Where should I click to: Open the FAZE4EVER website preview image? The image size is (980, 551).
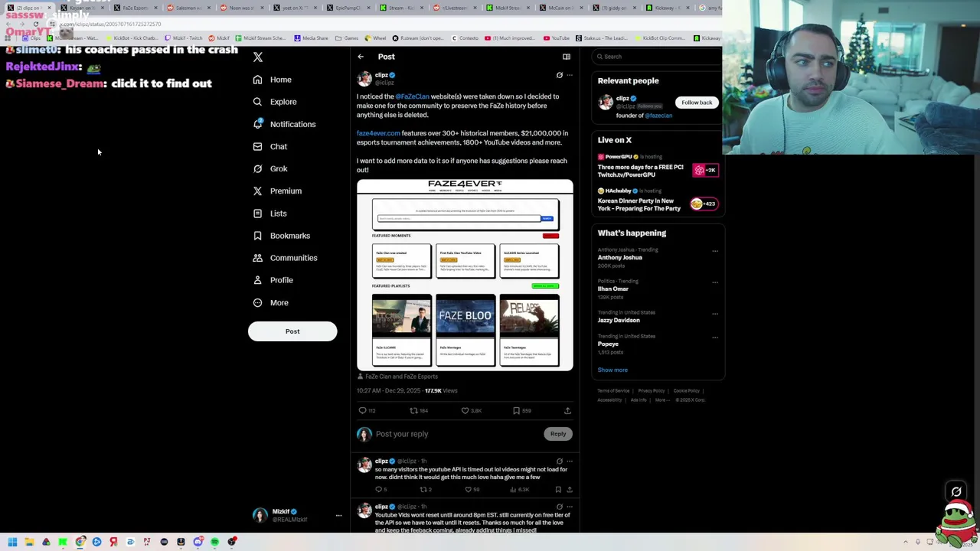(x=465, y=275)
